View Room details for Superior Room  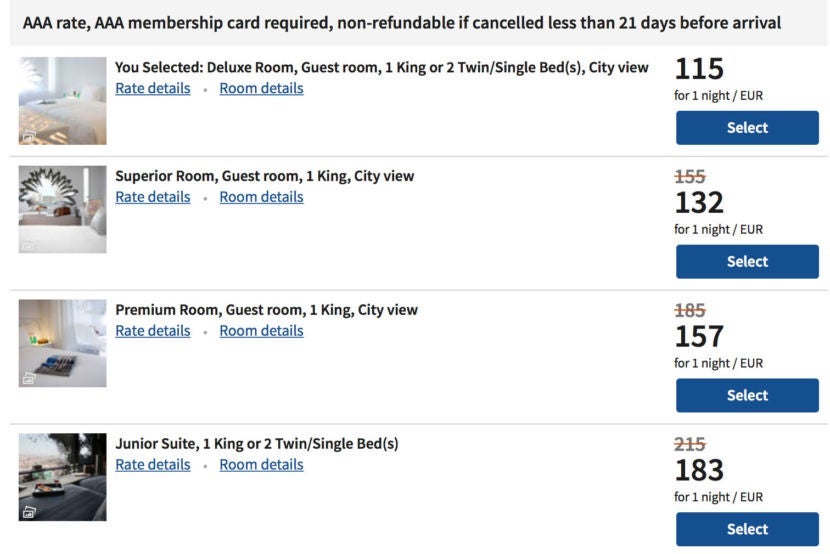[261, 197]
